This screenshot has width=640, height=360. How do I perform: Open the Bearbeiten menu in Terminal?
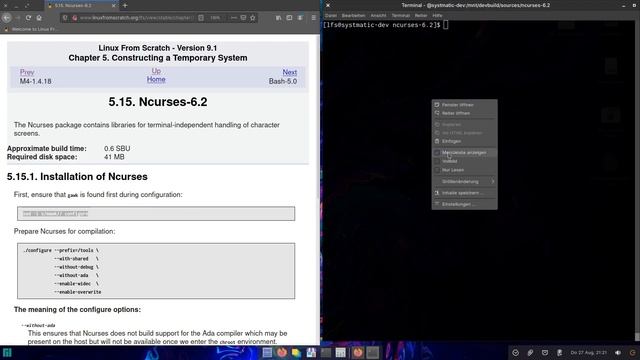pyautogui.click(x=353, y=16)
